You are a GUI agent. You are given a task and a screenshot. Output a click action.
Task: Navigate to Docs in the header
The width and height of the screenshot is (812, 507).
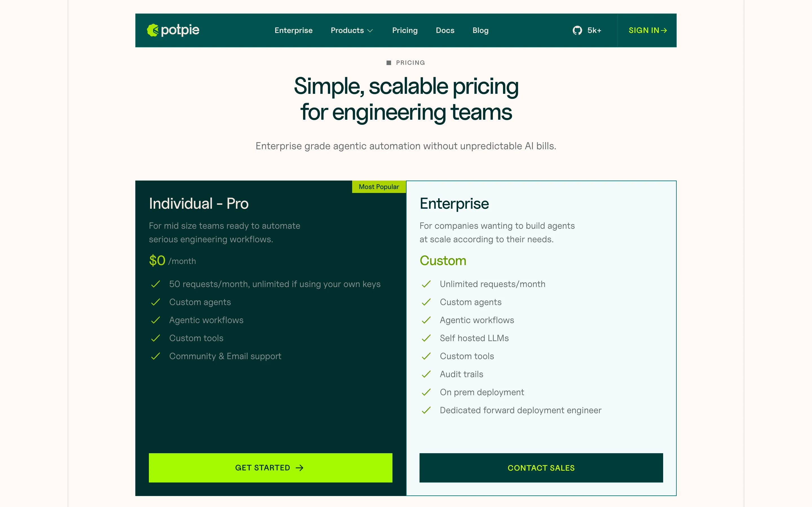(445, 30)
